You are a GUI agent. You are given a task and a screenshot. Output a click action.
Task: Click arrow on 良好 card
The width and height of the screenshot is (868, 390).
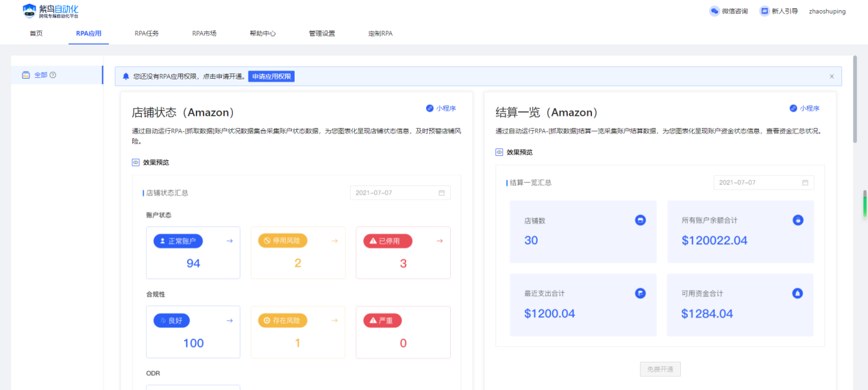click(x=230, y=320)
